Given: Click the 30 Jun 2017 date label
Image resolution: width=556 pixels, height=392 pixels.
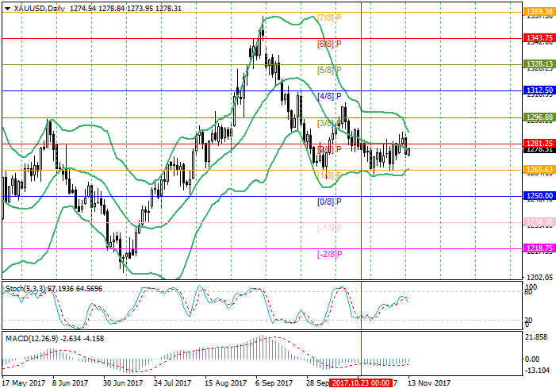Looking at the screenshot, I should point(123,383).
